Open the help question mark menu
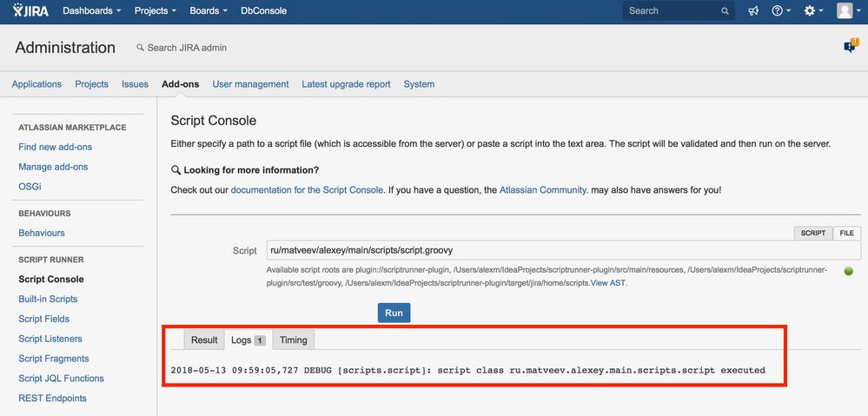 coord(781,10)
